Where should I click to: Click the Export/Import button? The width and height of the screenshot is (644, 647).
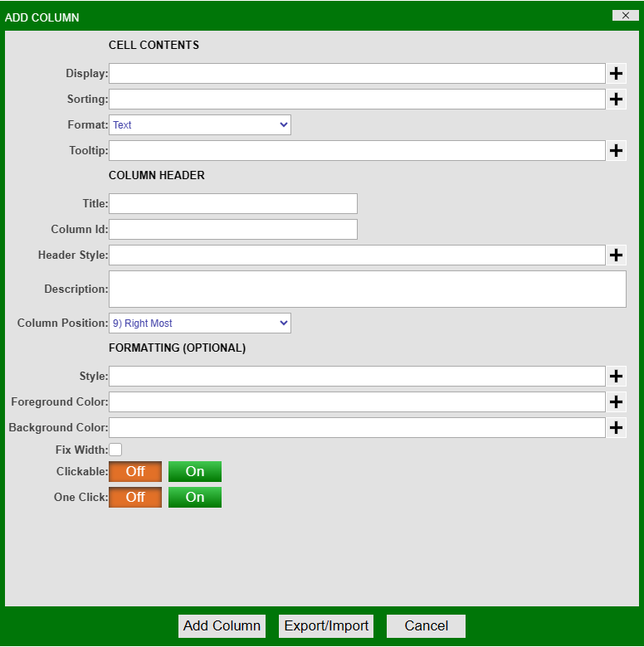tap(326, 626)
